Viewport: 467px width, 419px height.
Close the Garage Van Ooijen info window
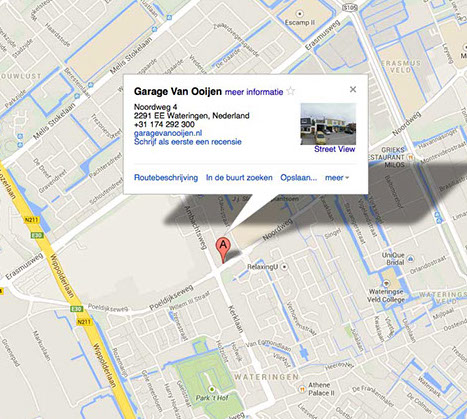[x=353, y=89]
